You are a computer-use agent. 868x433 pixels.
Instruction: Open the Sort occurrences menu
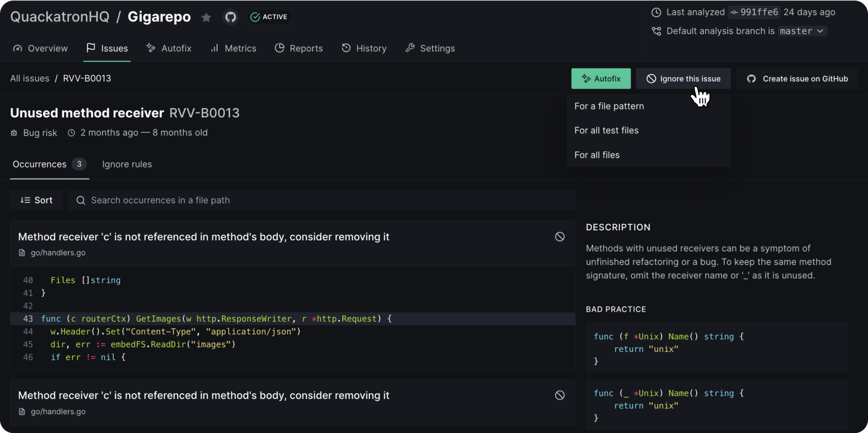37,200
